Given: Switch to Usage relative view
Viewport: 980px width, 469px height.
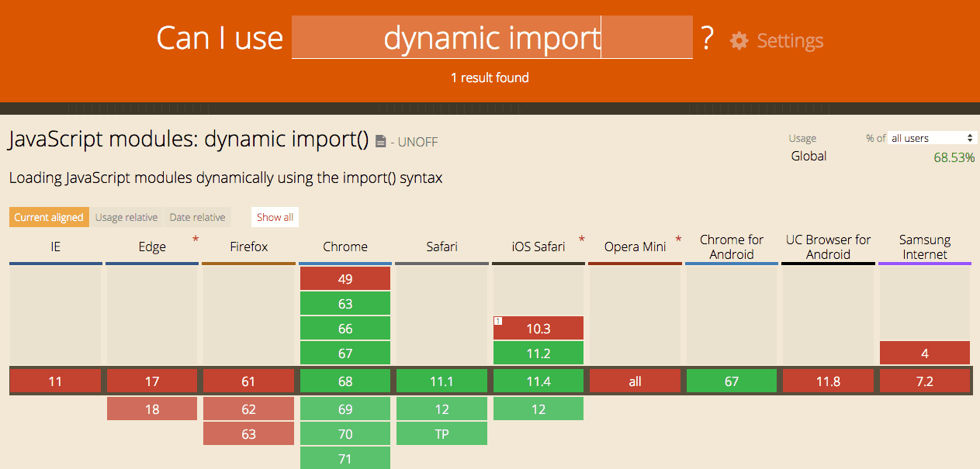Looking at the screenshot, I should tap(126, 217).
